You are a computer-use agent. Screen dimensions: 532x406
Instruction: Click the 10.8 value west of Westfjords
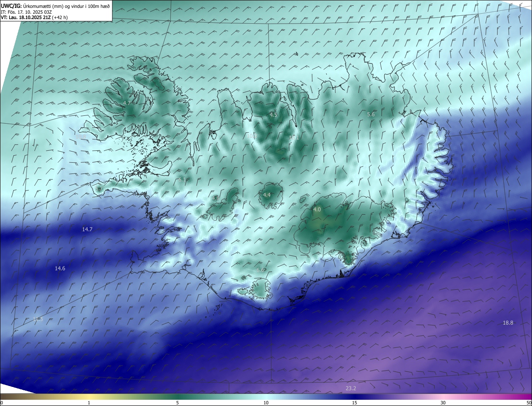81,136
